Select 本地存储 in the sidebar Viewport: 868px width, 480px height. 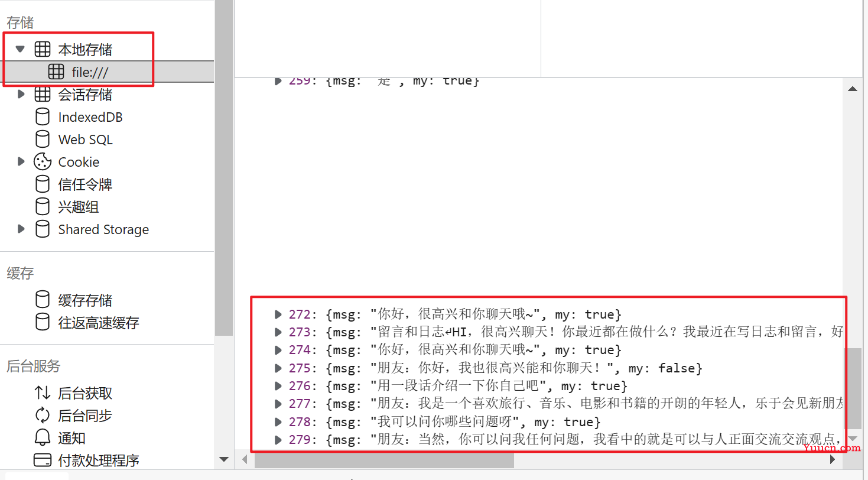coord(85,49)
